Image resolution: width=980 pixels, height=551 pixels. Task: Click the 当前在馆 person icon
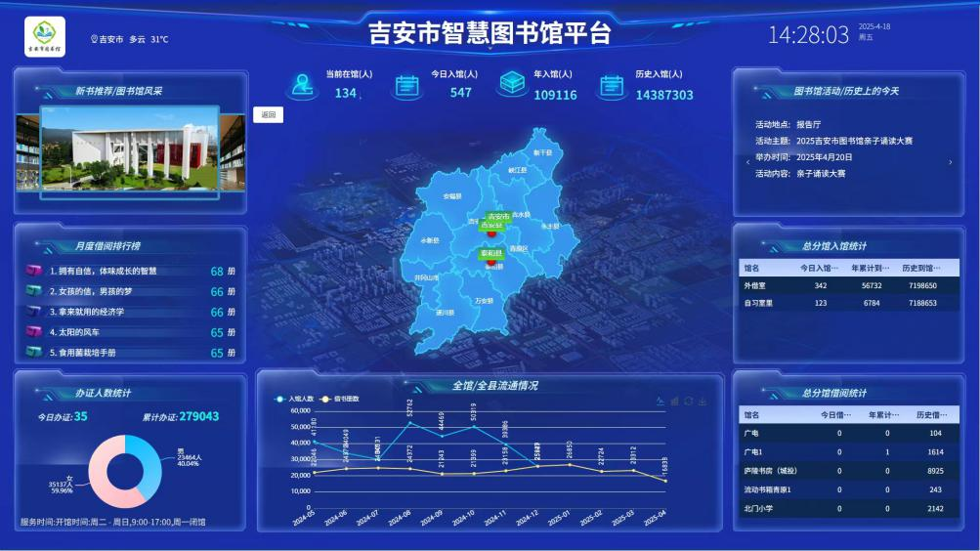pyautogui.click(x=302, y=85)
